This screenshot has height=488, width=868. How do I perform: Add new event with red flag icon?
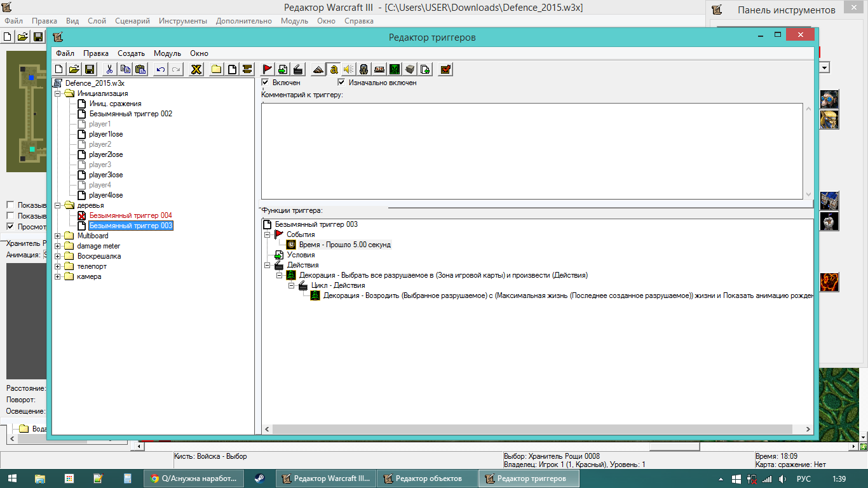268,69
